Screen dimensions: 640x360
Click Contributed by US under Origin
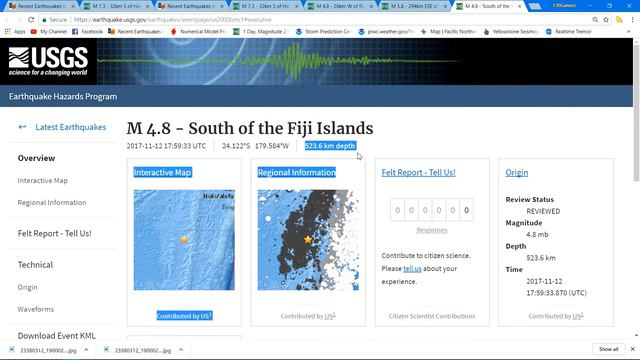pos(556,316)
